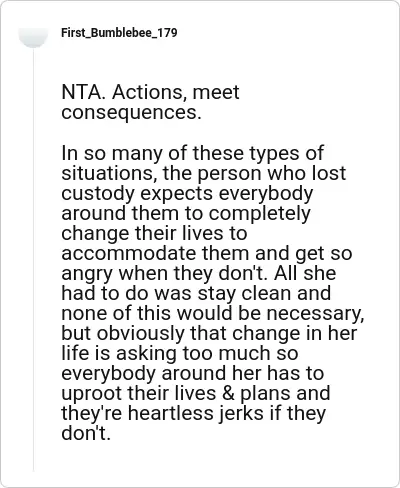Click the phrase 'heartless jerks'

tap(196, 413)
